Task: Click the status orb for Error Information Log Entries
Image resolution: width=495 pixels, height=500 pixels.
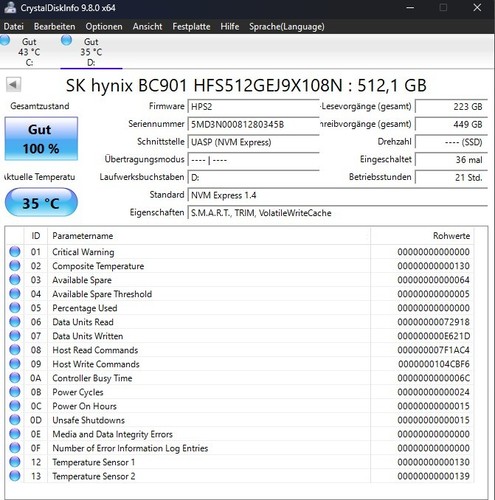Action: click(15, 448)
